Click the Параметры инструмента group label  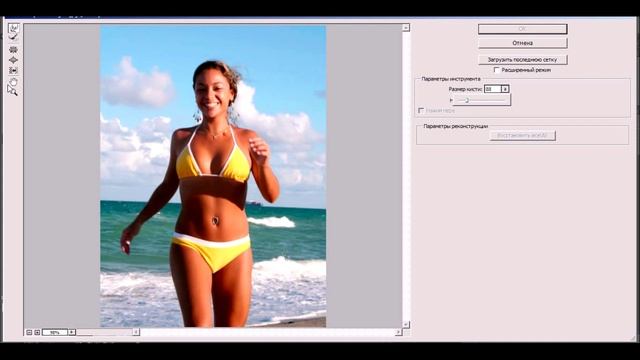click(x=451, y=79)
